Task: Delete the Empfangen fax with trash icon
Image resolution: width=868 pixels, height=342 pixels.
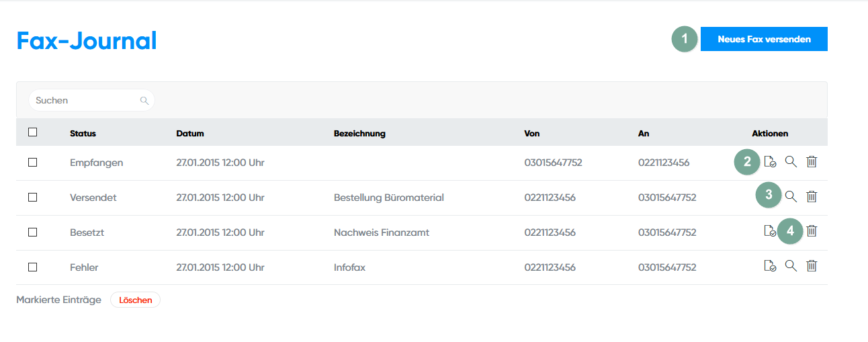Action: click(x=812, y=161)
